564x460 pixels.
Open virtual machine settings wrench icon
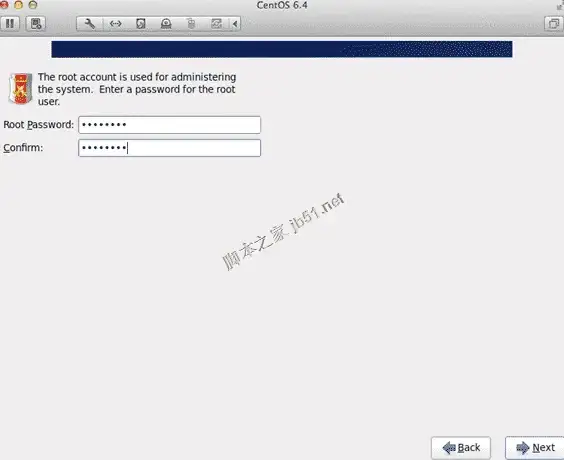point(90,24)
